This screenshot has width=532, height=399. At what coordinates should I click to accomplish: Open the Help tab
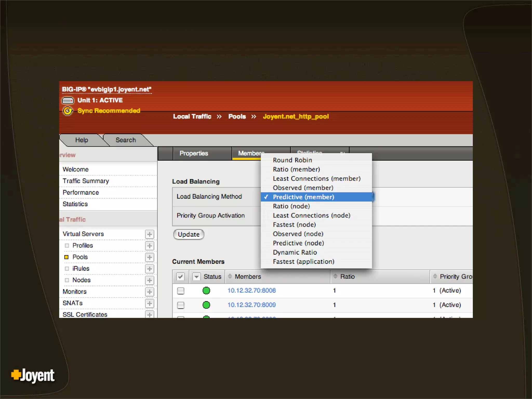(x=82, y=140)
